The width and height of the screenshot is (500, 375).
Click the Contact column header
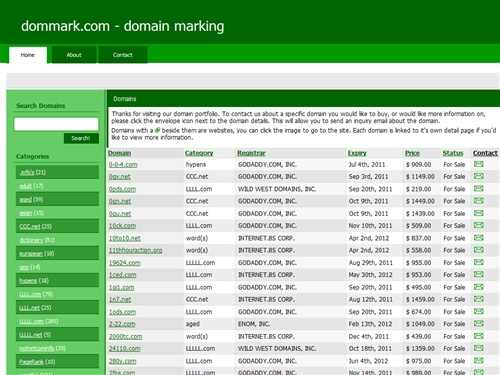(485, 153)
